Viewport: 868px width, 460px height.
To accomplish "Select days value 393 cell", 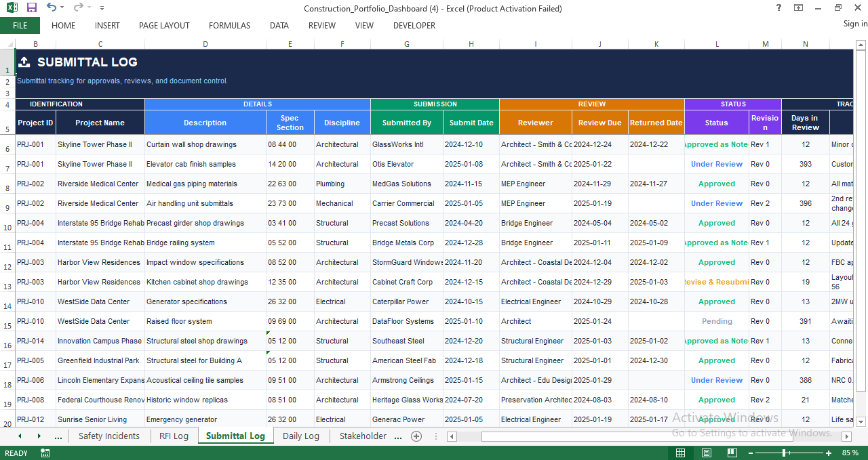I will (806, 164).
